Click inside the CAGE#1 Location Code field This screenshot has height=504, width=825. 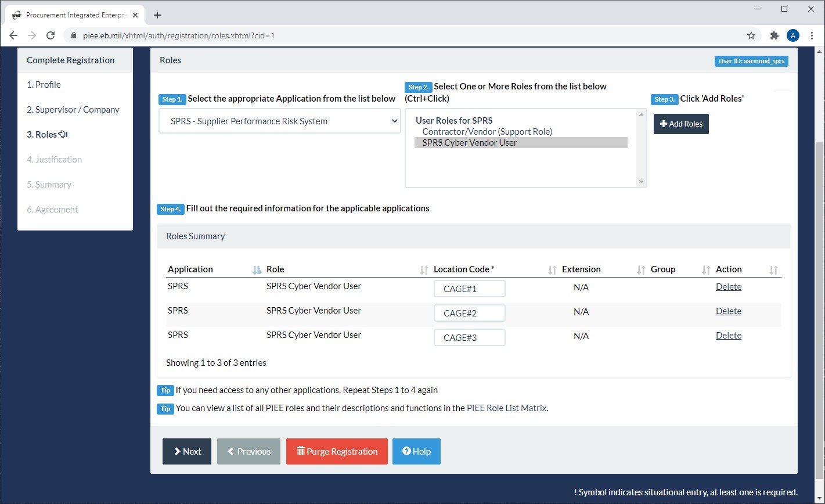pyautogui.click(x=469, y=288)
